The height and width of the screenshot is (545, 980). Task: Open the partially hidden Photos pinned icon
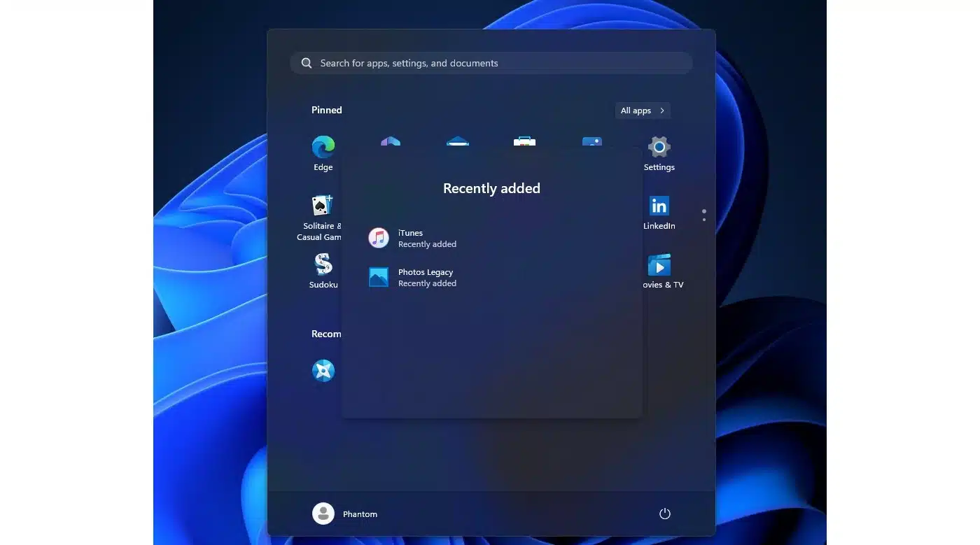[592, 141]
